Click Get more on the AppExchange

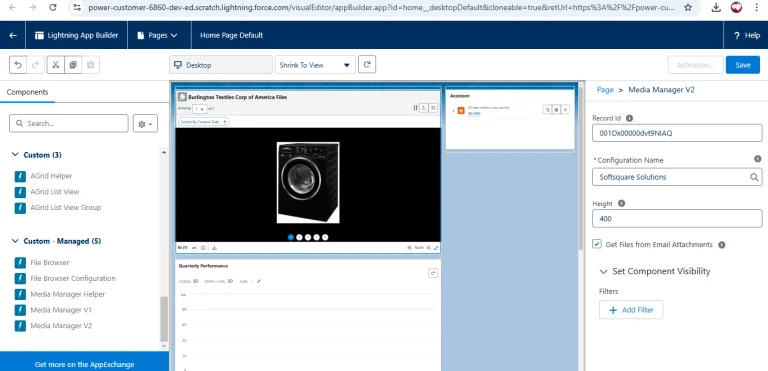point(84,364)
